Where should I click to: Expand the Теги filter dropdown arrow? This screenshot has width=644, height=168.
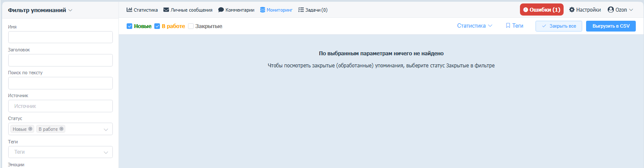106,152
